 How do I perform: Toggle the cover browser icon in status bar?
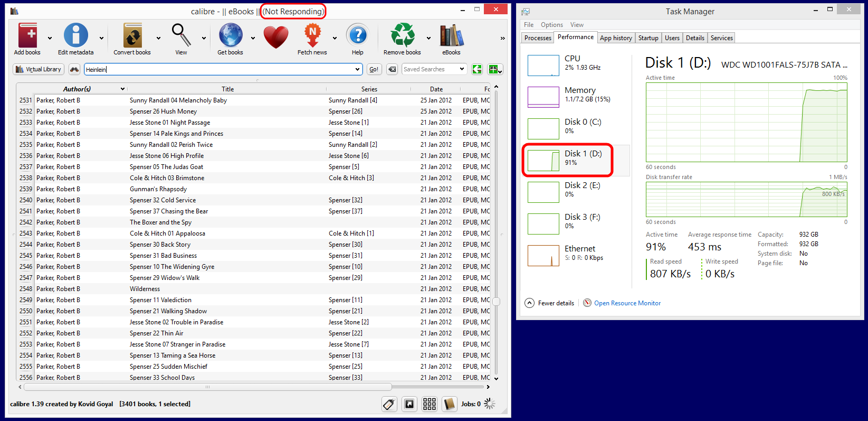tap(409, 404)
